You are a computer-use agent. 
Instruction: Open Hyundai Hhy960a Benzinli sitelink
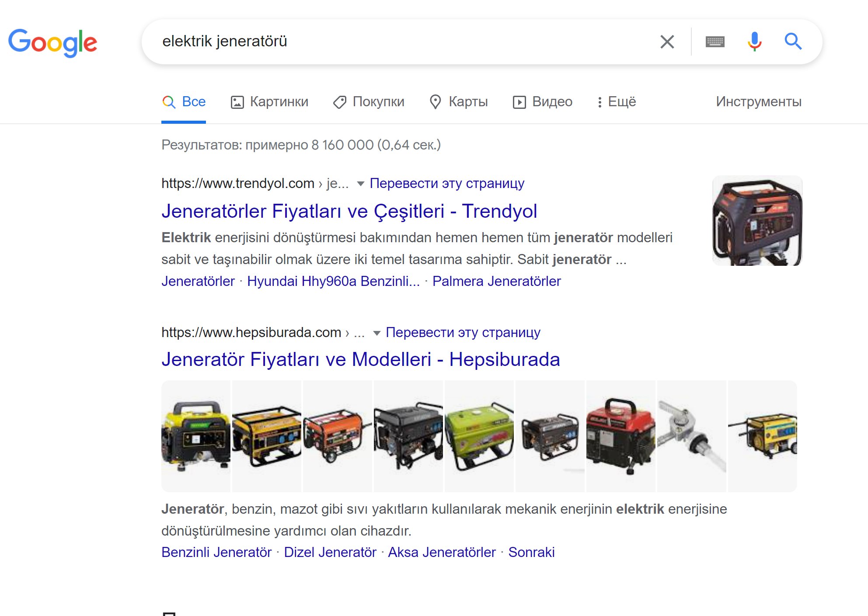pyautogui.click(x=333, y=281)
